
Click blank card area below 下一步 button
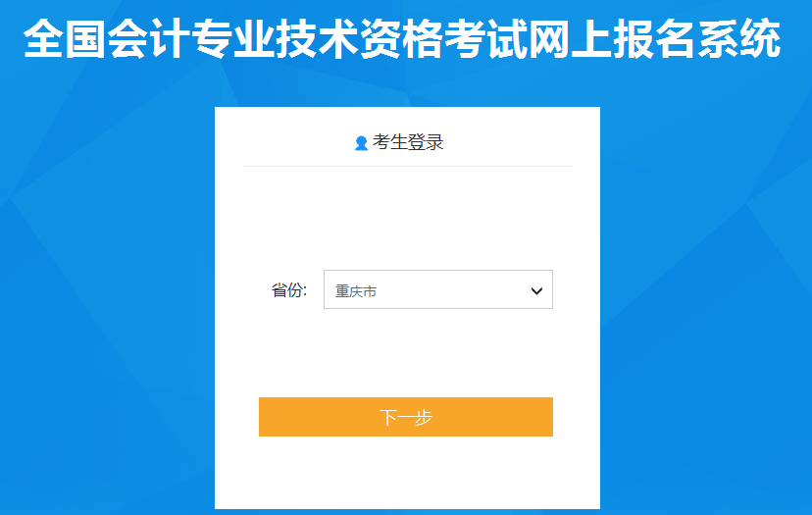[x=408, y=472]
